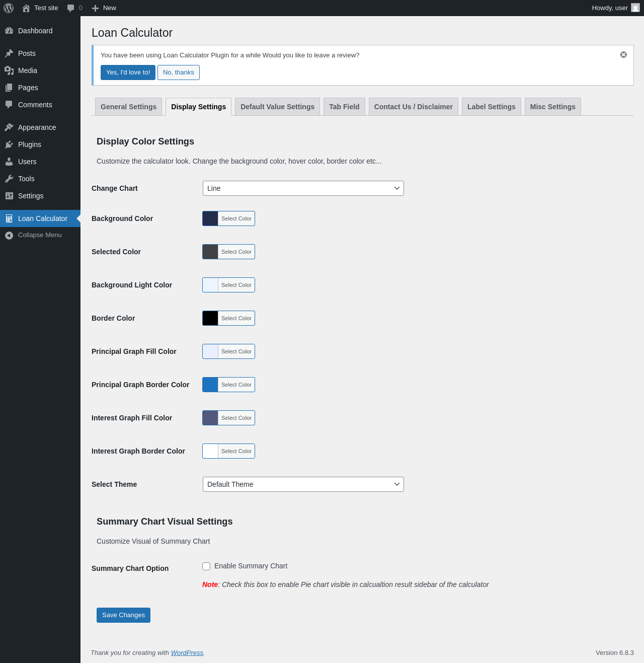Click the Collapse Menu arrow icon
This screenshot has width=644, height=663.
click(9, 235)
